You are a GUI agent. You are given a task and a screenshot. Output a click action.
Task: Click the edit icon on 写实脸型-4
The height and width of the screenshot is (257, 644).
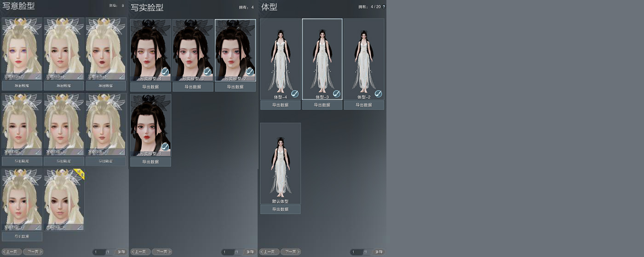[x=165, y=71]
